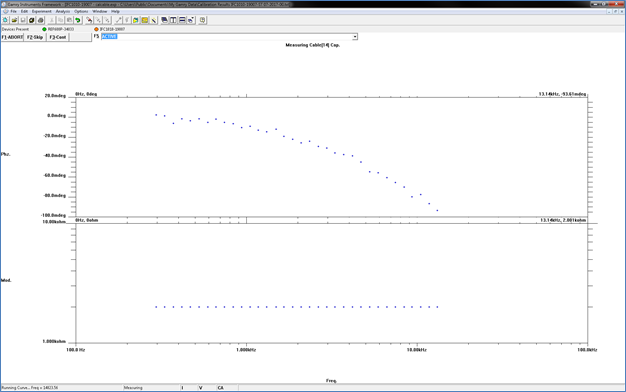The image size is (626, 392).
Task: Click the 'Phz.' axis label
Action: [x=6, y=154]
